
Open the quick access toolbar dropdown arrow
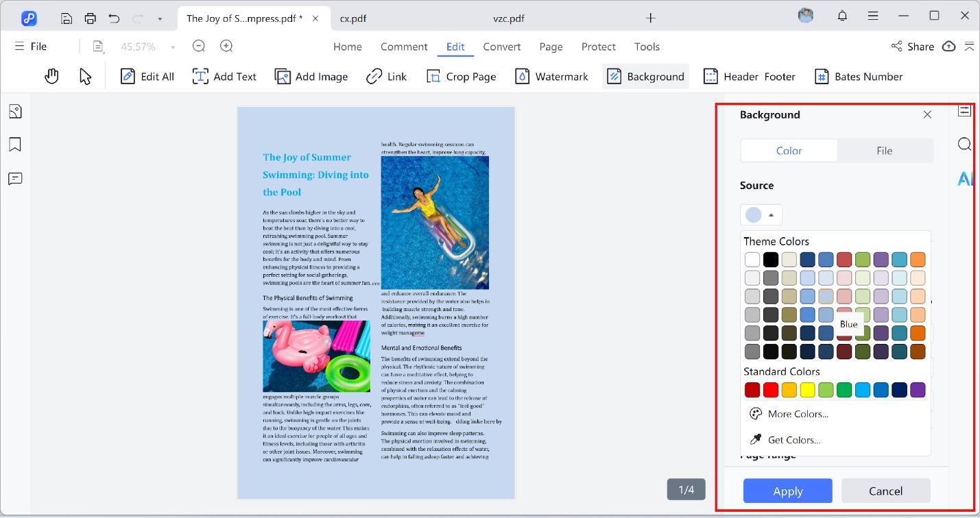point(160,19)
